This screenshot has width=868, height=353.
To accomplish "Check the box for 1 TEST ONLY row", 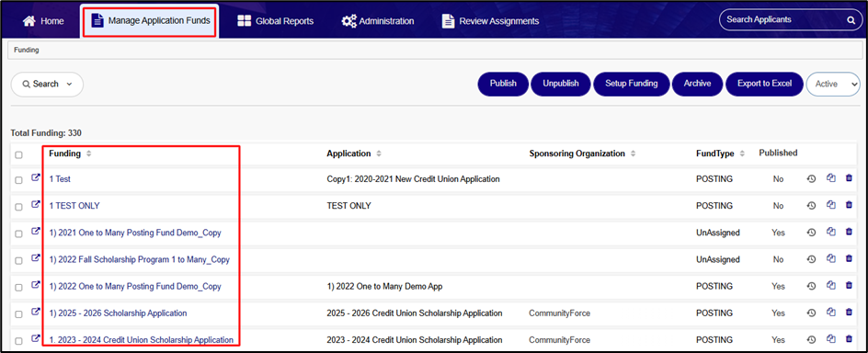I will click(18, 207).
